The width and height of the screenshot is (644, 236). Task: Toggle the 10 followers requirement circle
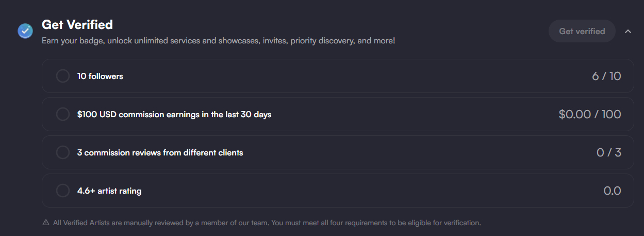(x=62, y=76)
